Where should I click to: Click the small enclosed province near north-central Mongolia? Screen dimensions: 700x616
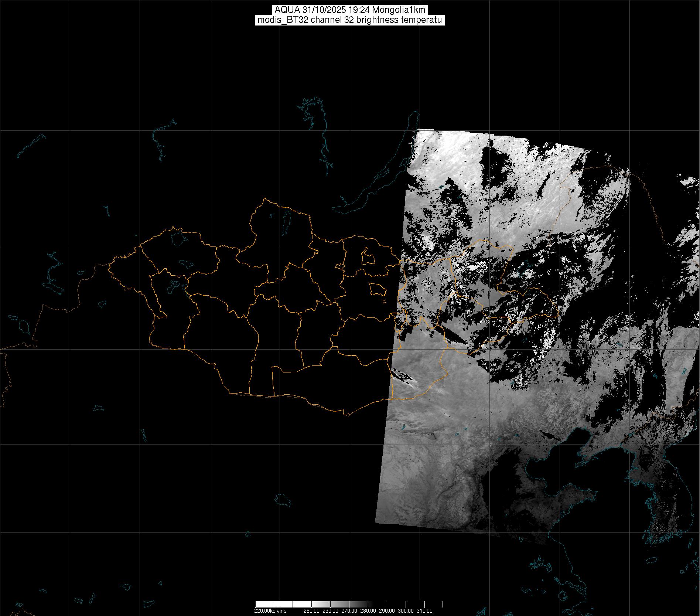pos(368,256)
